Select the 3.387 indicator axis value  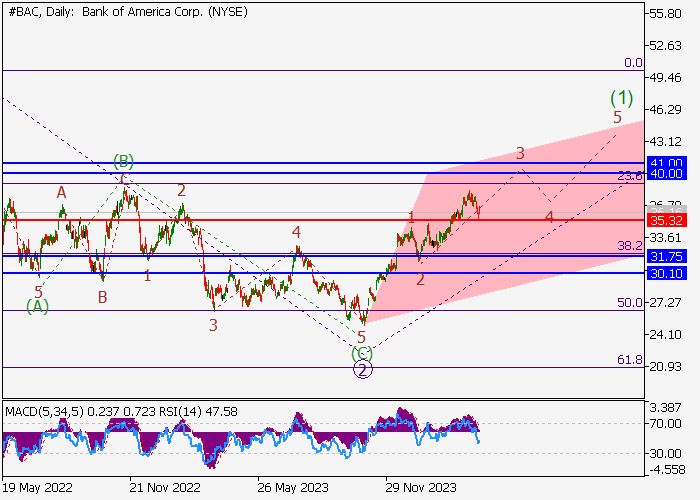point(666,408)
